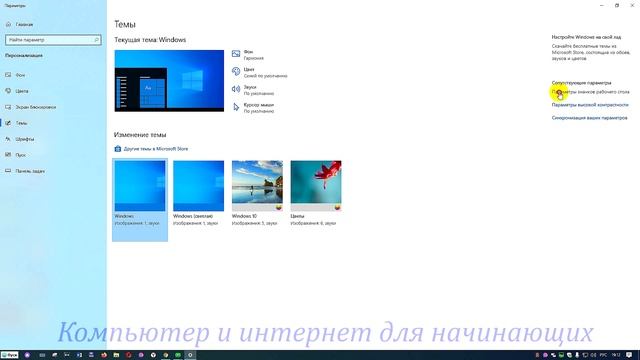The image size is (640, 360).
Task: Open the Фон section in sidebar
Action: coord(20,75)
